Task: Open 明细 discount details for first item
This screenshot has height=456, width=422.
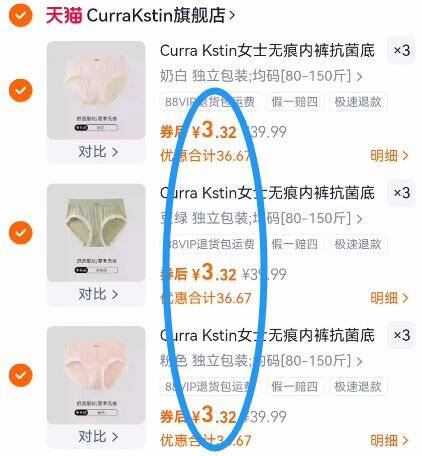Action: point(389,155)
